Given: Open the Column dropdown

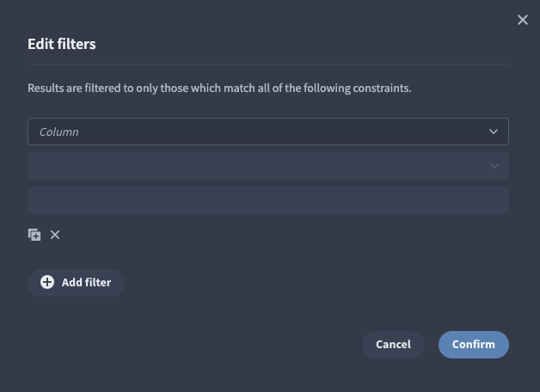Looking at the screenshot, I should tap(268, 132).
